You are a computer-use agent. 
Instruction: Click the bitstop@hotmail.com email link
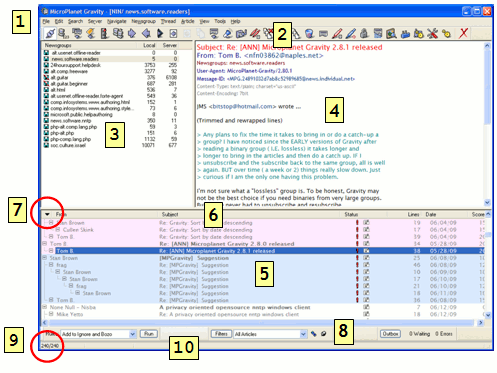243,106
